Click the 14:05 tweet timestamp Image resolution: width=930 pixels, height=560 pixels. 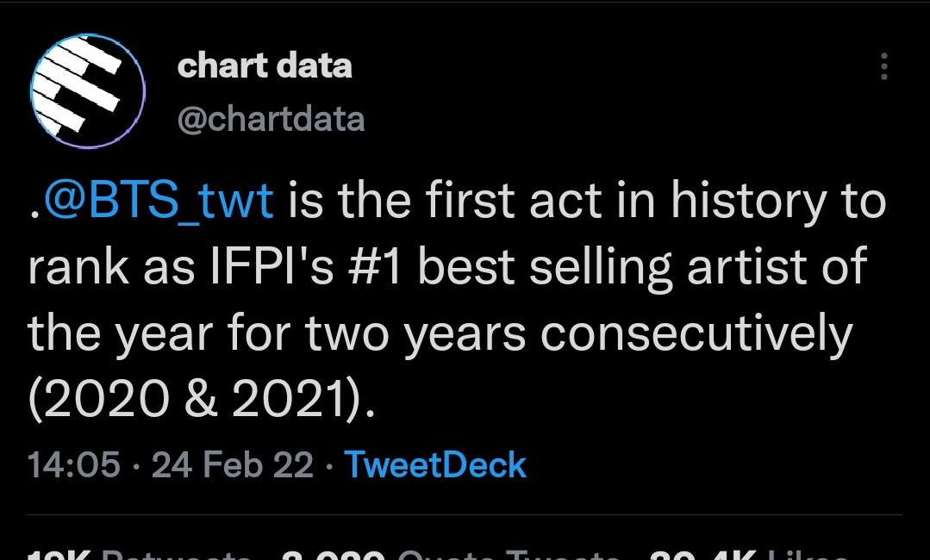tap(73, 464)
